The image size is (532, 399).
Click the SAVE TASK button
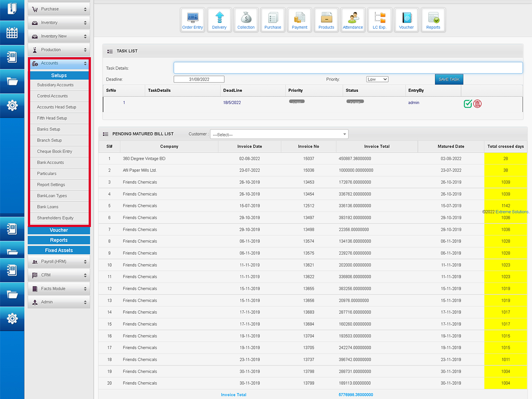449,79
